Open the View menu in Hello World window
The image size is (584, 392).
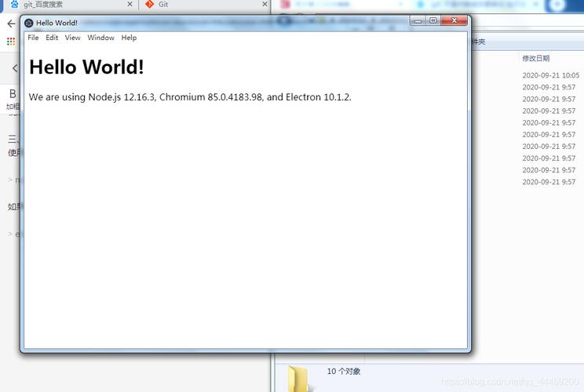coord(72,38)
